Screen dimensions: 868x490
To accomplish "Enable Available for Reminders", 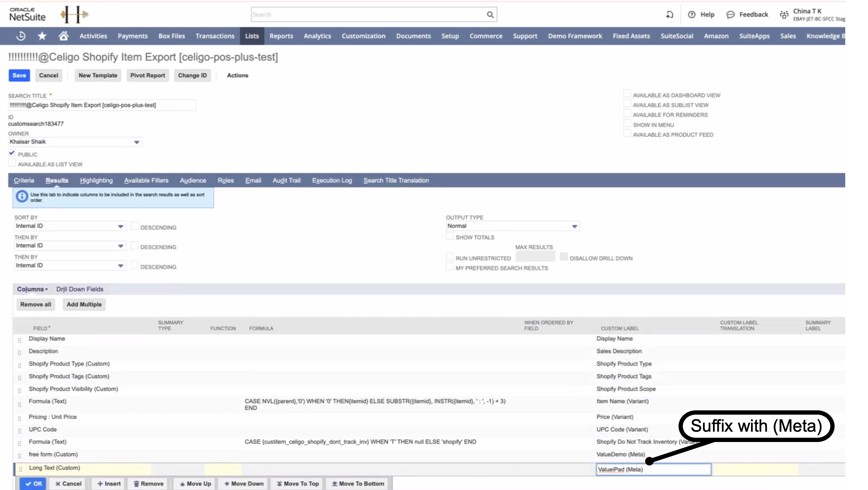I will click(x=627, y=114).
